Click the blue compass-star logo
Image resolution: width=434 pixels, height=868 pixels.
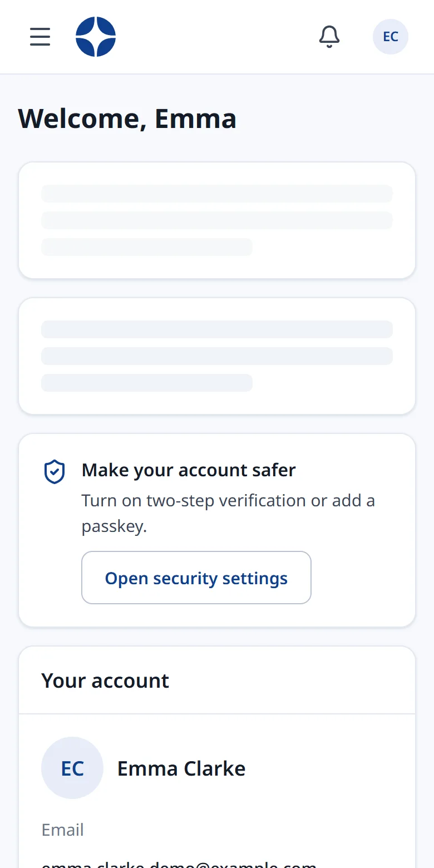[96, 37]
